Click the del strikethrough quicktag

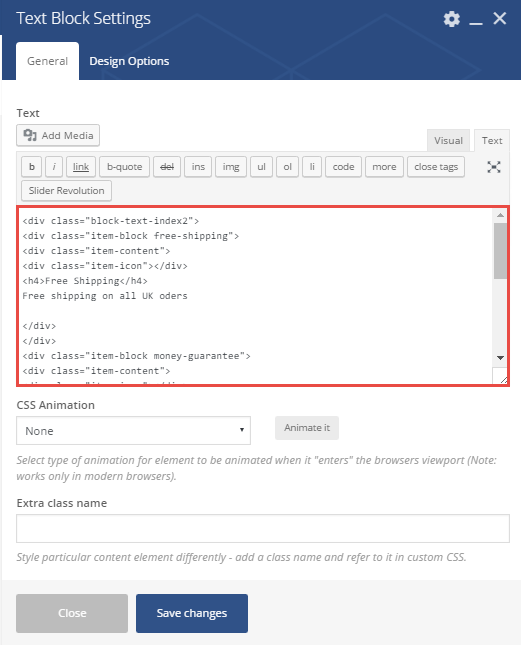[x=167, y=167]
